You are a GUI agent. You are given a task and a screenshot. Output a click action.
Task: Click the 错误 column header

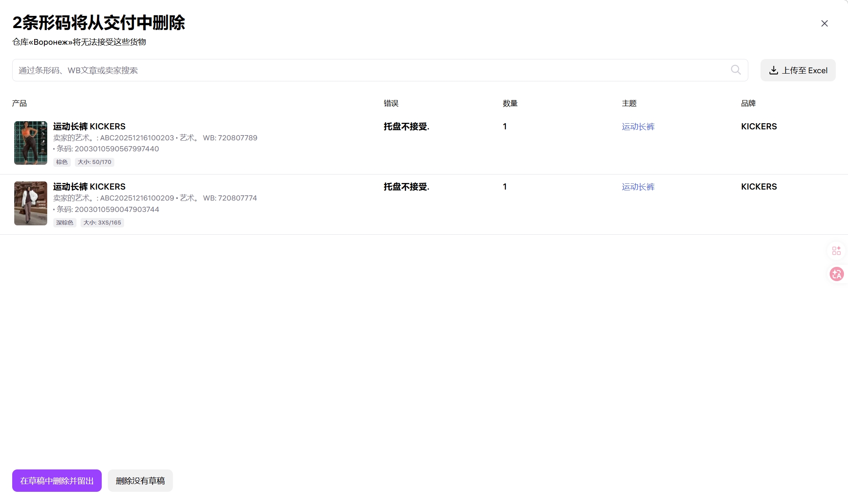(x=391, y=103)
